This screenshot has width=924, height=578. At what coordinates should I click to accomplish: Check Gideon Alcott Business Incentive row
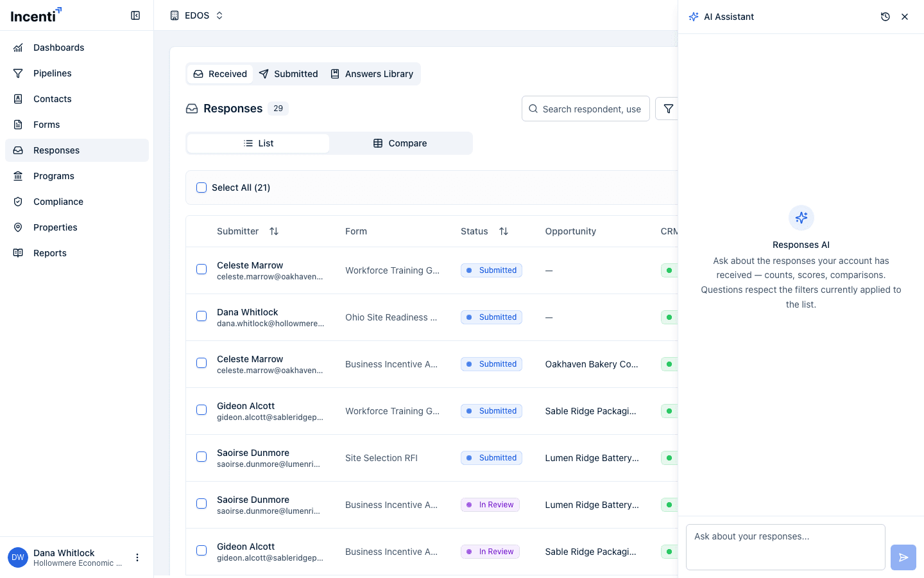[201, 550]
